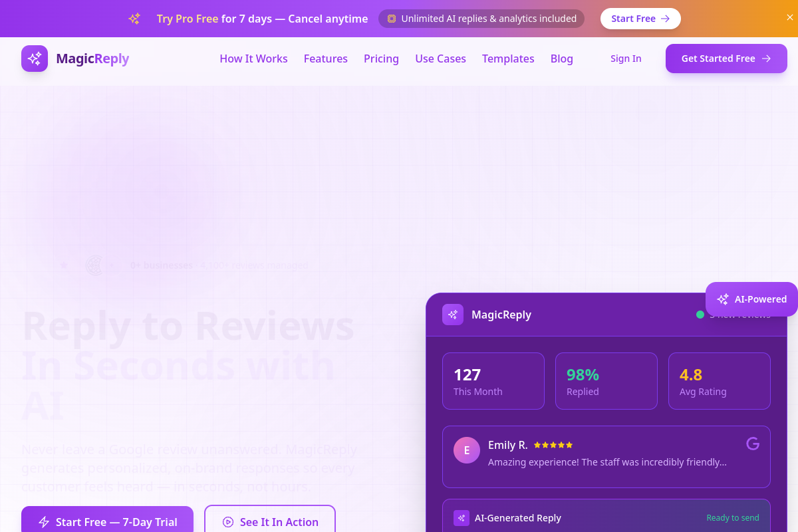Click the sparkle icon in the AI-Powered badge

coord(723,299)
